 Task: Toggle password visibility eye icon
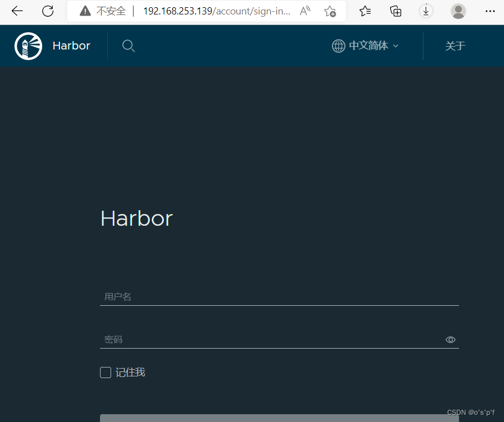[450, 340]
